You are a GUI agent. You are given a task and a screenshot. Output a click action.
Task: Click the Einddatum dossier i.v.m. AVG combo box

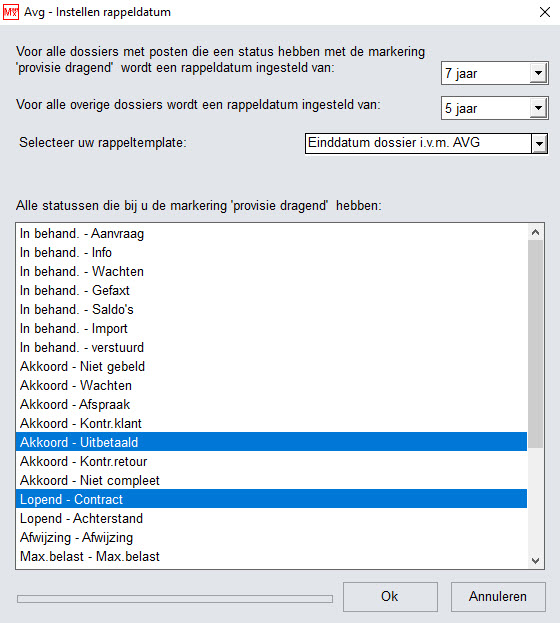(426, 143)
